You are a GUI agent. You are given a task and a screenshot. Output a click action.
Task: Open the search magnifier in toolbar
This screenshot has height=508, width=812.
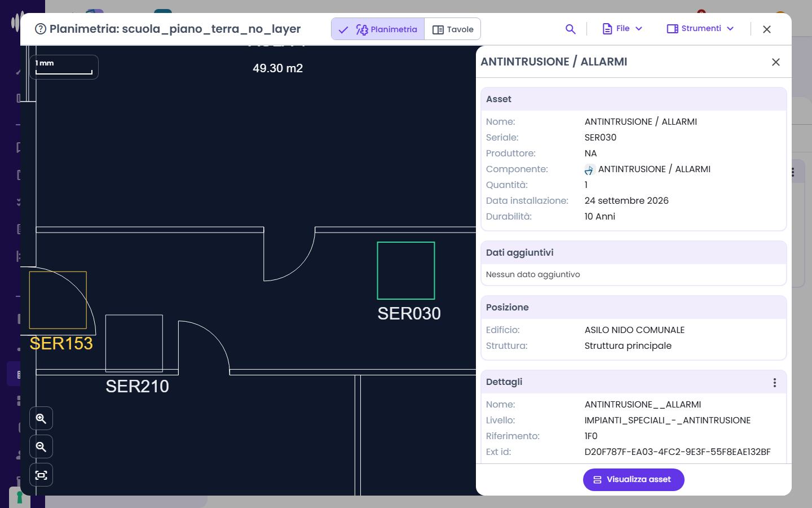pos(571,29)
